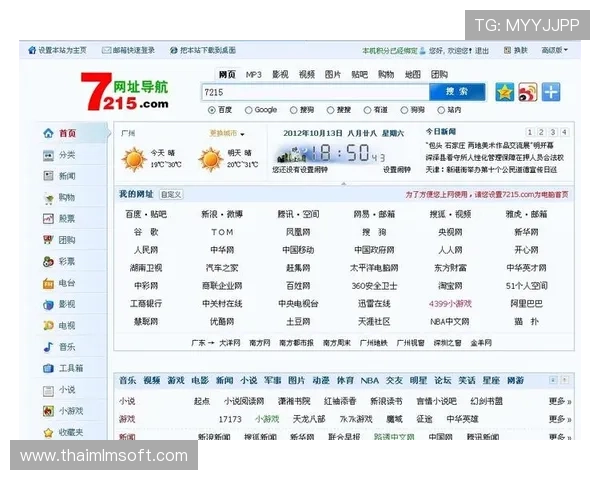
Task: Open the 音乐 music note sidebar icon
Action: click(49, 347)
